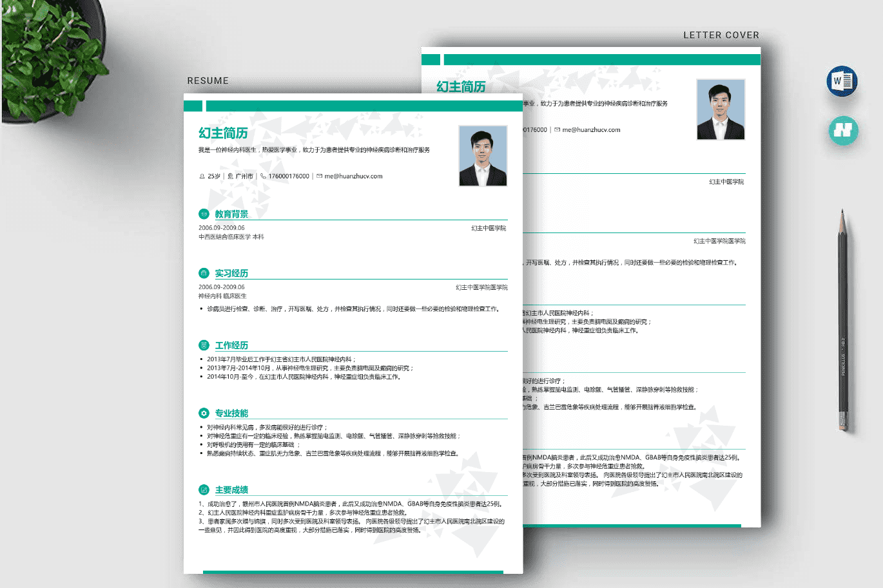The width and height of the screenshot is (883, 588).
Task: Click the Microsoft Word format icon
Action: [x=842, y=81]
